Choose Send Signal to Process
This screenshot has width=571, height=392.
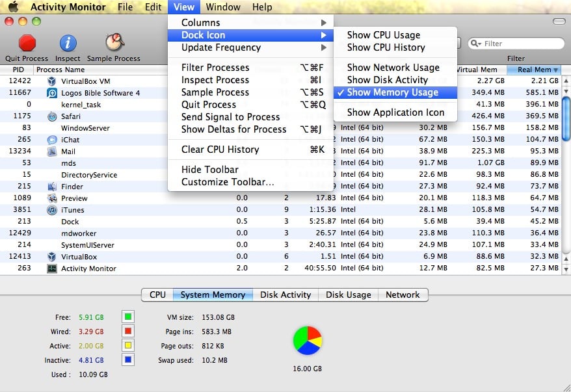click(250, 117)
